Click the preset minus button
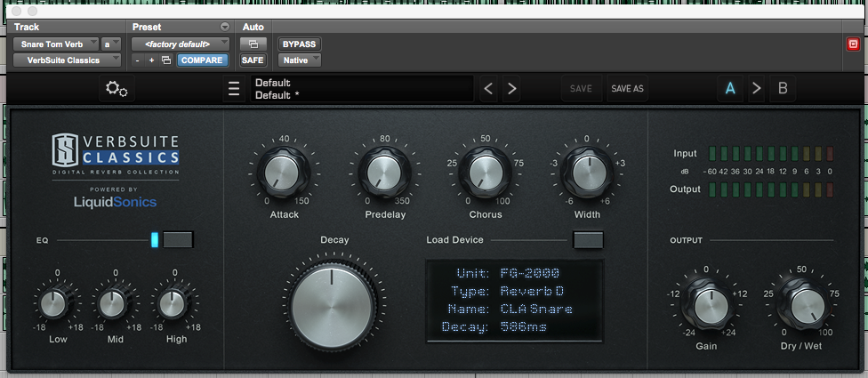This screenshot has width=868, height=378. click(137, 60)
